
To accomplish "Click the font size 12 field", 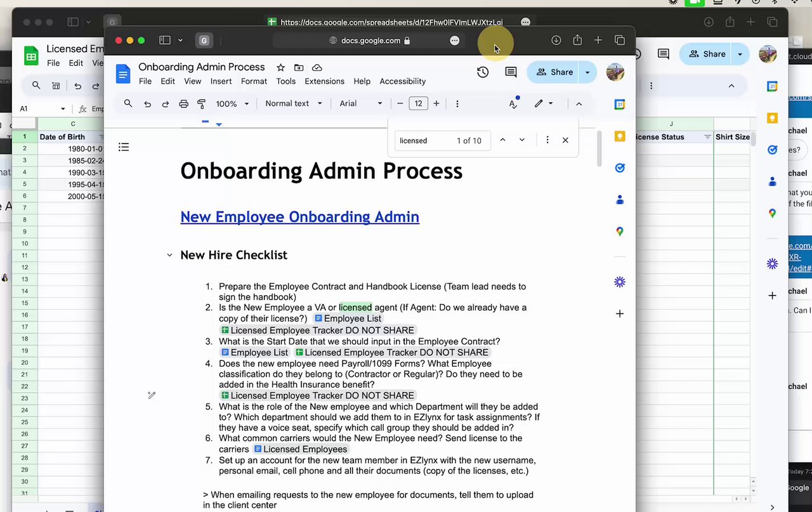I will click(x=419, y=103).
